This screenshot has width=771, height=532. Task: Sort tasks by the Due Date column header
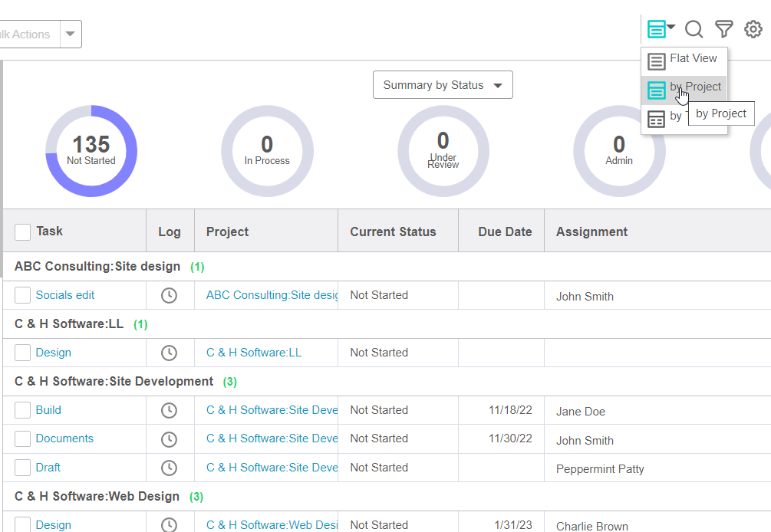point(505,230)
